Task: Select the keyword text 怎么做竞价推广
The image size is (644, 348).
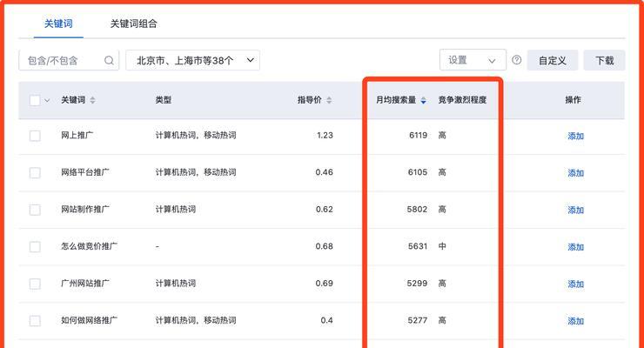Action: pos(89,246)
